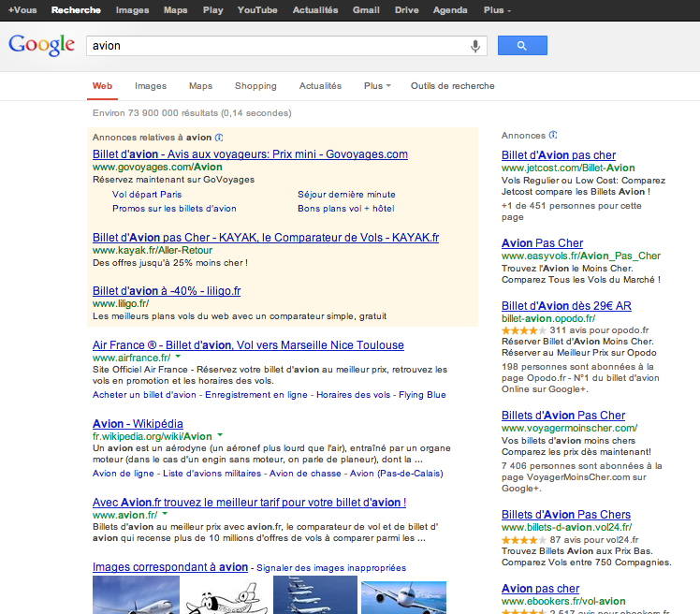Open 'Séjour dernière minute' sitelink
700x614 pixels.
tap(346, 195)
